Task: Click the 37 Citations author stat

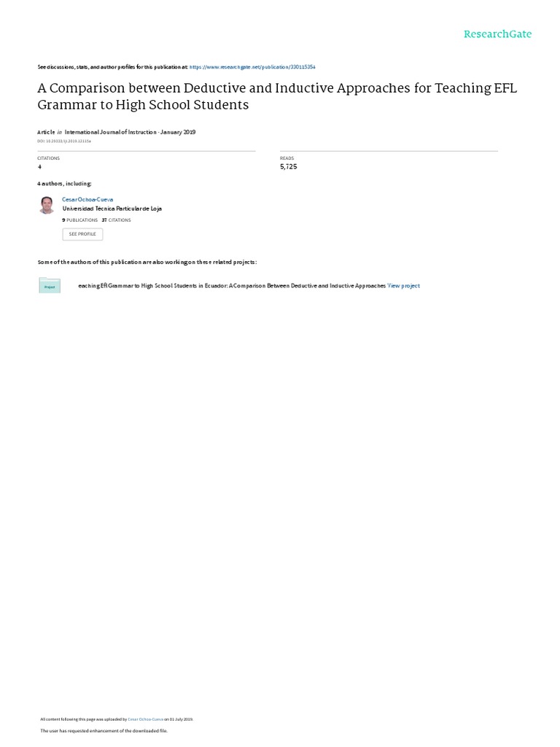Action: (x=116, y=220)
